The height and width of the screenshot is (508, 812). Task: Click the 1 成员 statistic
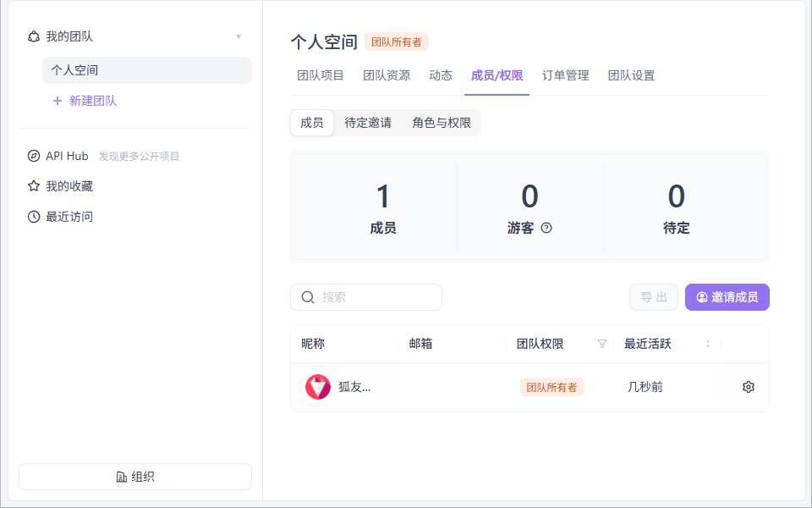383,208
